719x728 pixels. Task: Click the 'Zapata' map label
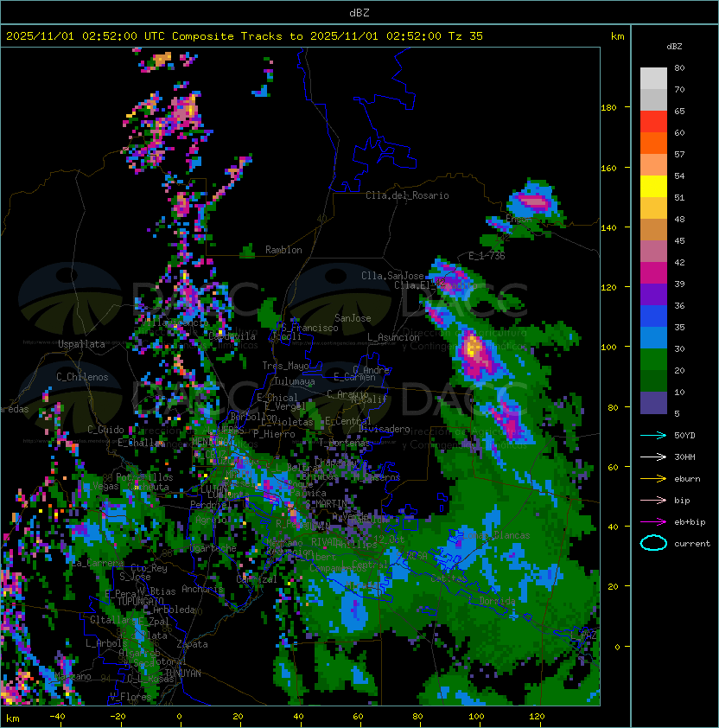pyautogui.click(x=192, y=644)
